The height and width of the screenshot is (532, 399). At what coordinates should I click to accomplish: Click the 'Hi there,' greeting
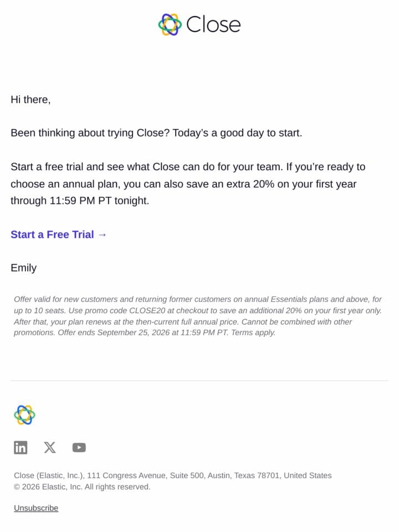pyautogui.click(x=30, y=99)
